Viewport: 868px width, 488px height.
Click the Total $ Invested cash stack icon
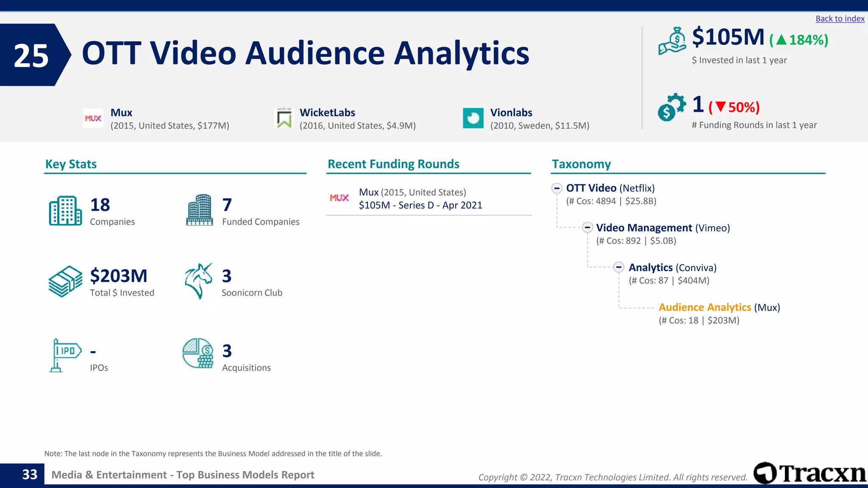click(x=65, y=281)
